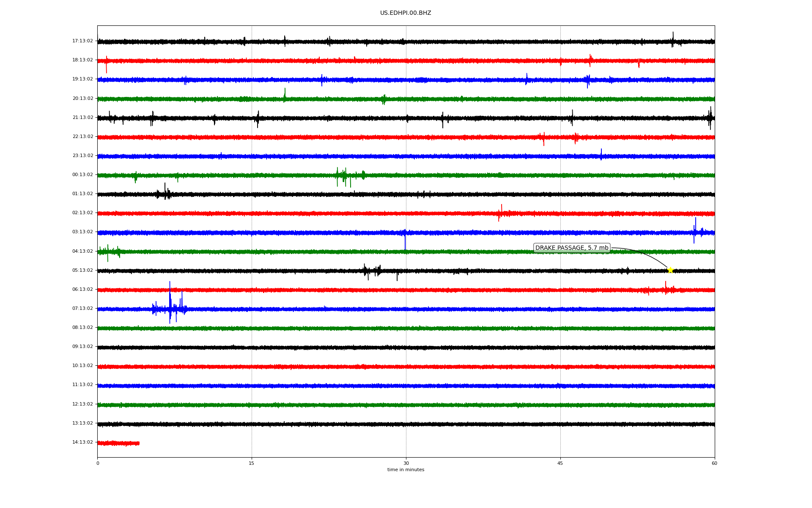Select the 10:13:02 time label
The image size is (812, 508).
[x=82, y=366]
